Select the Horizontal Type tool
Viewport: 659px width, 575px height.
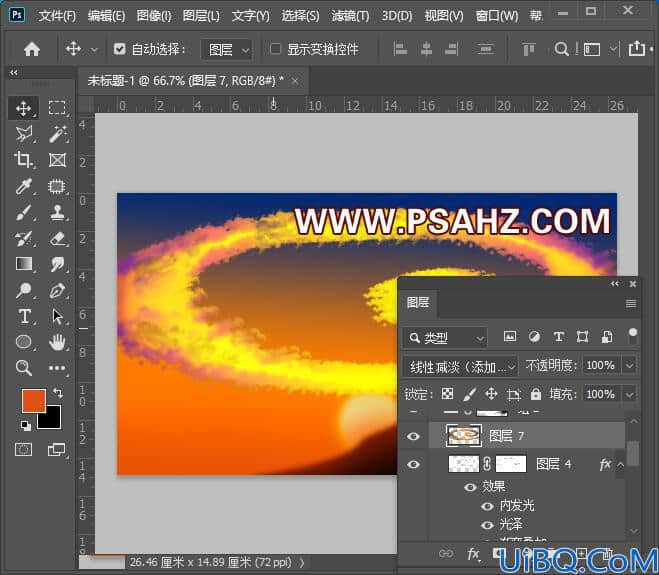click(24, 317)
